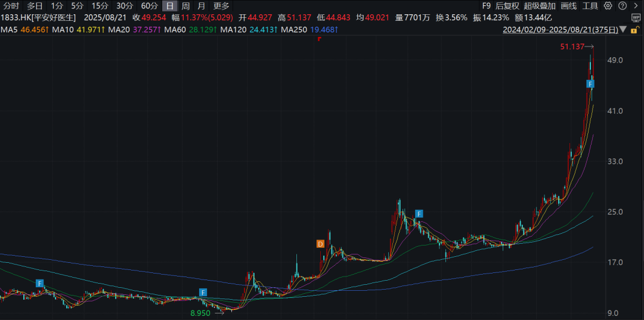Click the MA60 28.129 indicator label
This screenshot has width=644, height=320.
tap(191, 30)
